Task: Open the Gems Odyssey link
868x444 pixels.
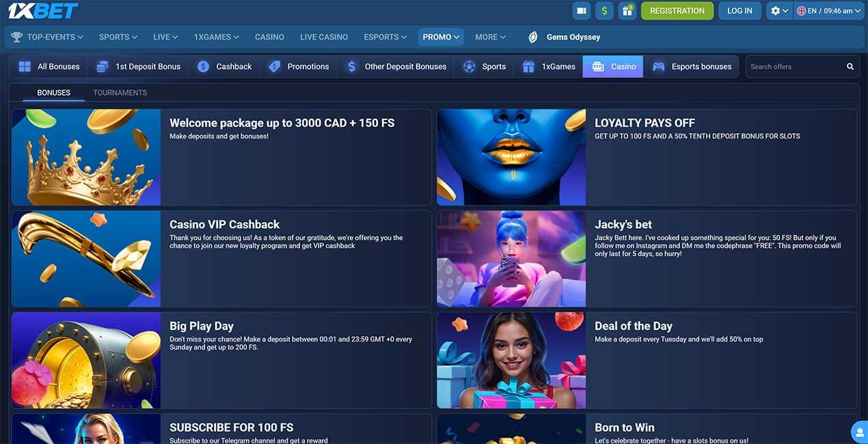Action: click(x=573, y=37)
